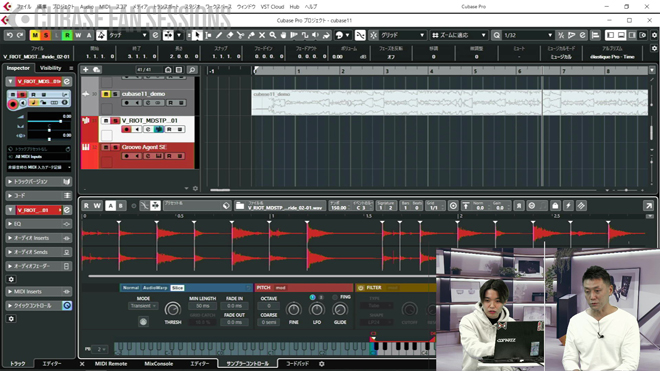Mute the Groove Agent SE track

tap(106, 147)
